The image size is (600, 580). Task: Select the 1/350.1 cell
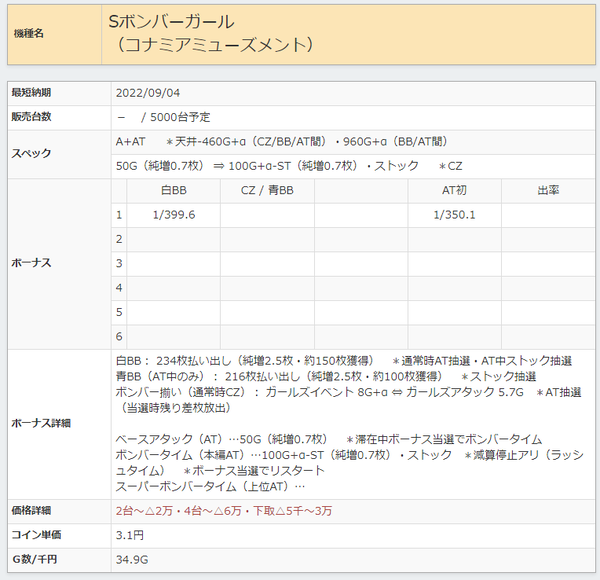point(454,215)
